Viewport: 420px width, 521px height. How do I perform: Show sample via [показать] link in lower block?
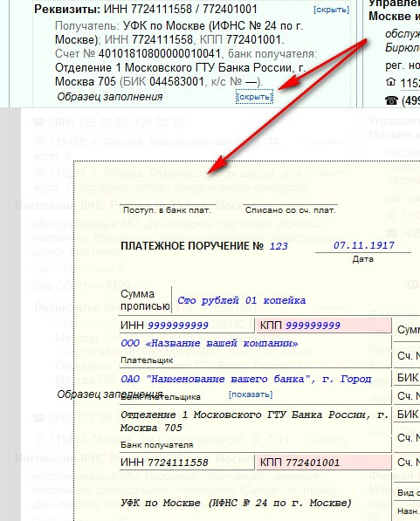coord(251,394)
